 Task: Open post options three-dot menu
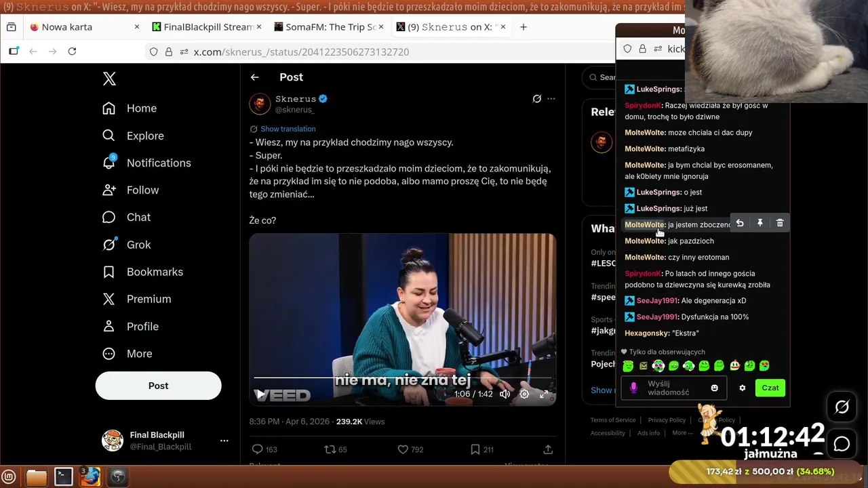551,99
